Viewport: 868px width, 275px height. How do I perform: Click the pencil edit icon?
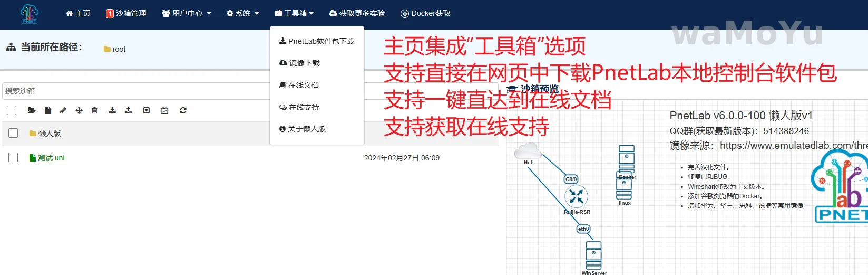(63, 110)
